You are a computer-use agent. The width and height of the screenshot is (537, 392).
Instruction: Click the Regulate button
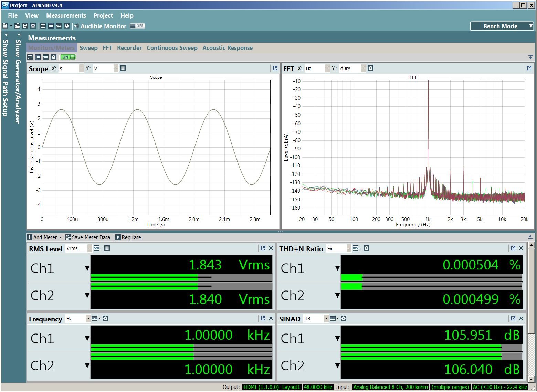128,237
